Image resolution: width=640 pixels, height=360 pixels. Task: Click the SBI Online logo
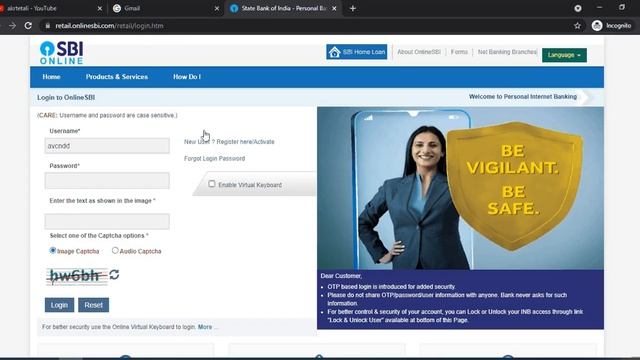pos(62,53)
